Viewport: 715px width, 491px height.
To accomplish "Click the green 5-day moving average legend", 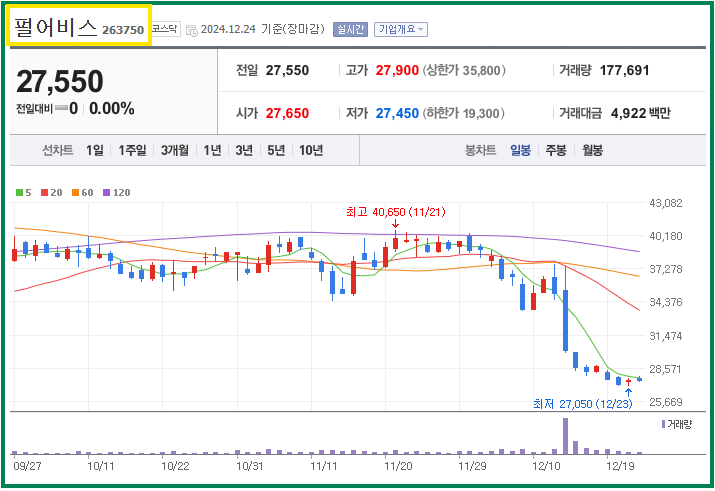I will 24,192.
